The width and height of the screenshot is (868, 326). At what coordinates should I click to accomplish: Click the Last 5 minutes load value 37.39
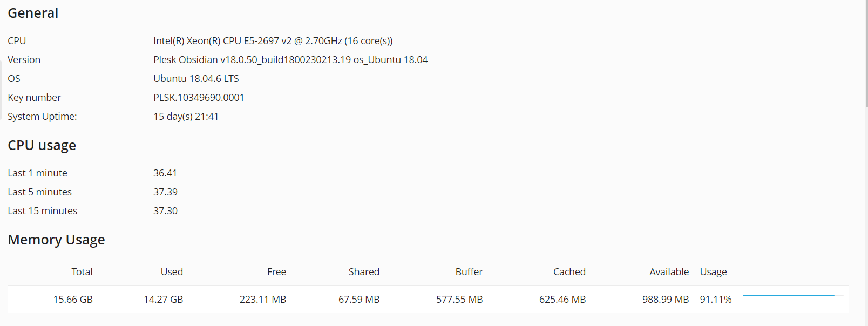165,192
